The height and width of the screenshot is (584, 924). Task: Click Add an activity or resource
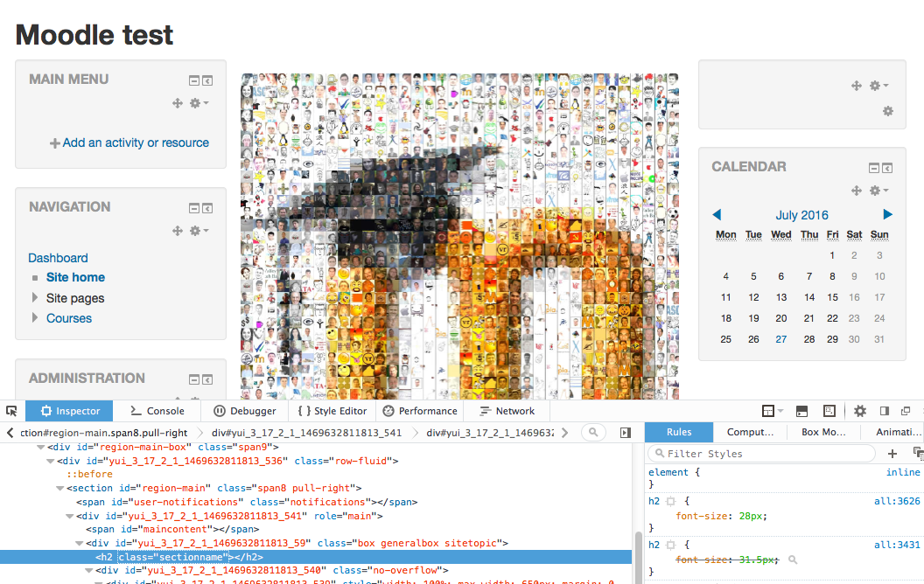pyautogui.click(x=129, y=143)
